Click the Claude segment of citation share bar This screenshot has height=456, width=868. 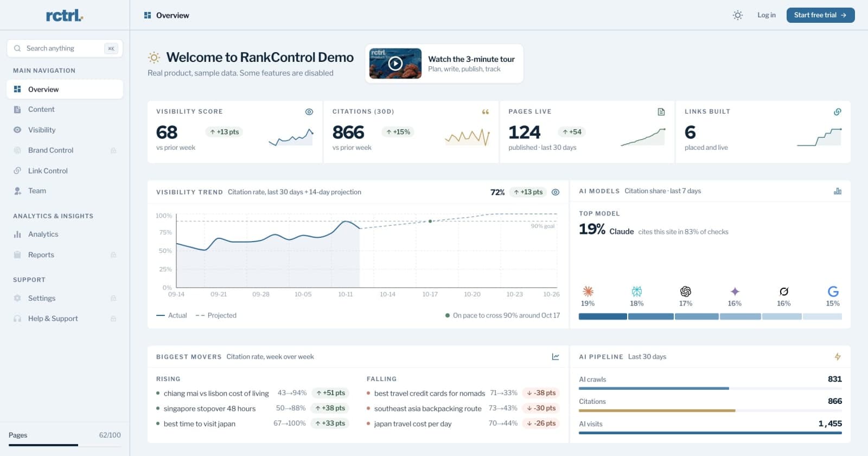click(x=603, y=316)
